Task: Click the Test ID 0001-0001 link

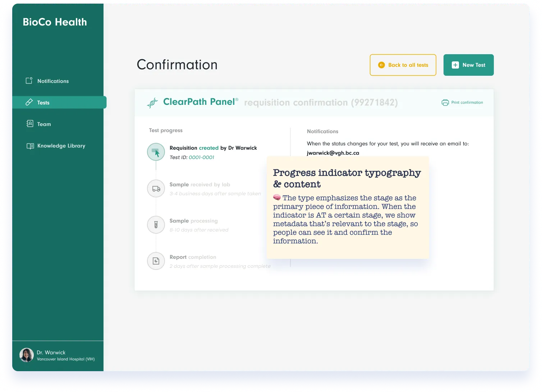Action: [x=201, y=157]
